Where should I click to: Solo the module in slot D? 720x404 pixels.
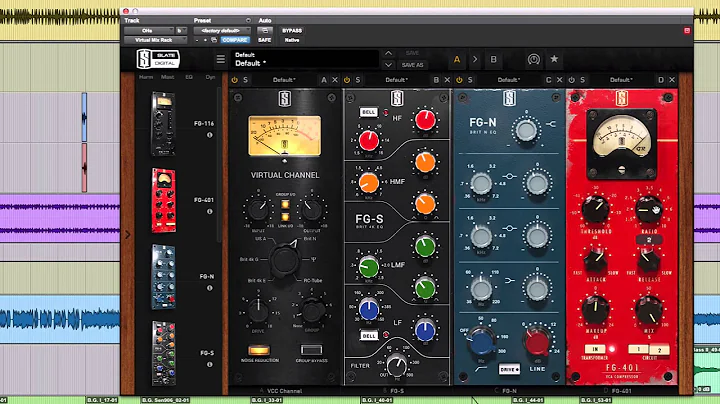(x=582, y=80)
